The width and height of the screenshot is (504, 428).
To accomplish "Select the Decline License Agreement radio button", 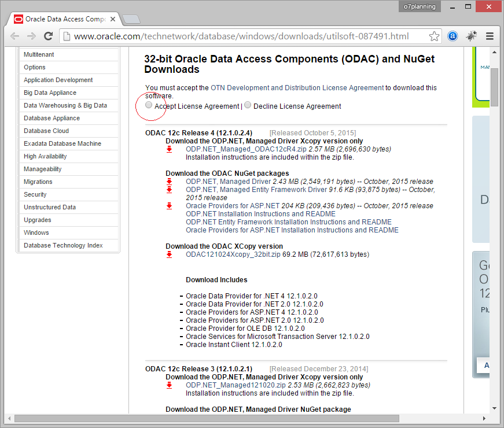I will [248, 105].
